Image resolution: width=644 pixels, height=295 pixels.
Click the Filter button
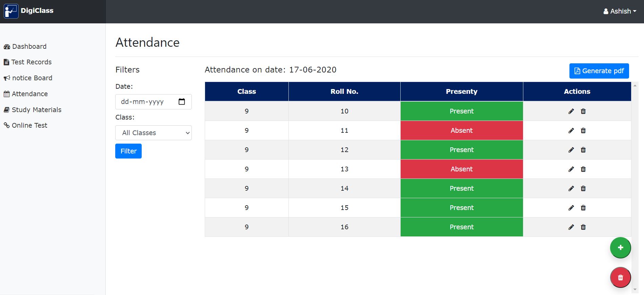pos(128,151)
